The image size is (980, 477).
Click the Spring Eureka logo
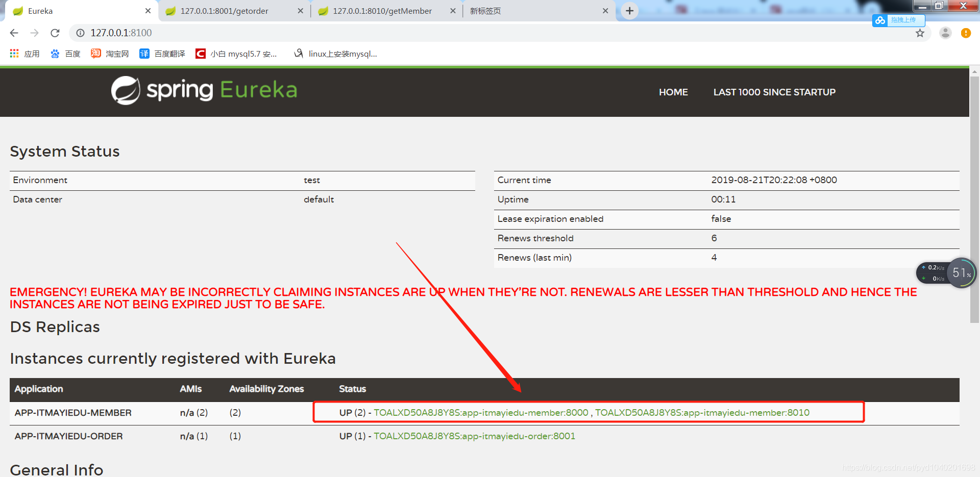pos(204,90)
